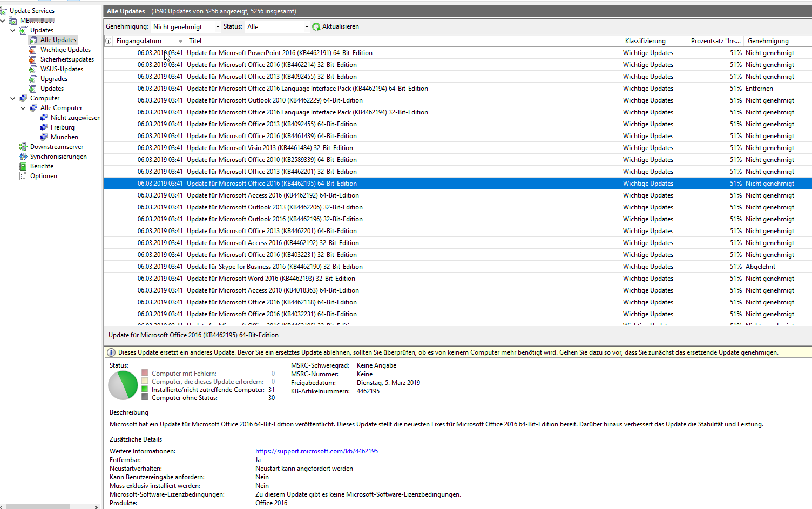
Task: Click the red Computer mit Fehlern swatch
Action: click(145, 373)
